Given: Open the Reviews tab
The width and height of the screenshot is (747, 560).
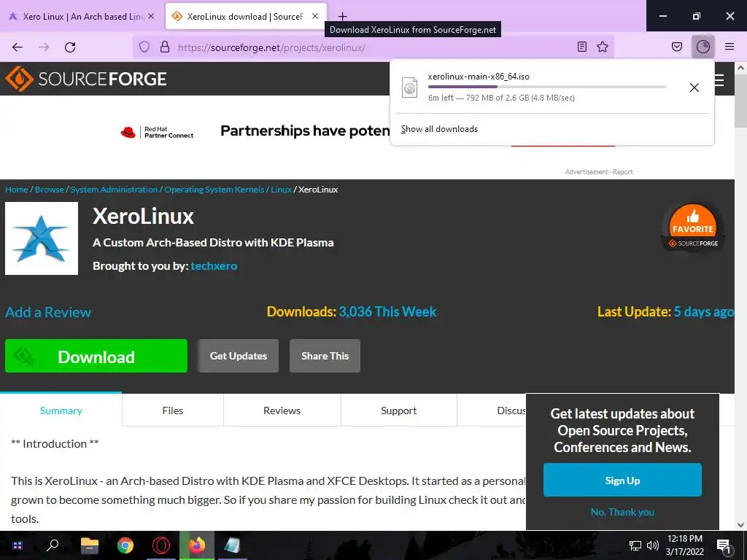Looking at the screenshot, I should pos(282,411).
